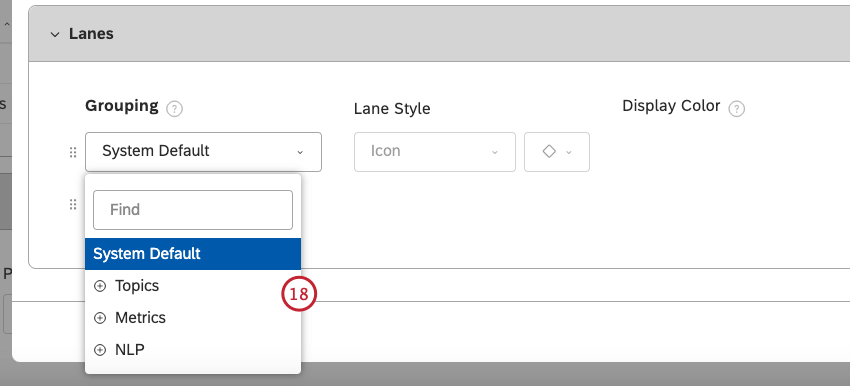Viewport: 850px width, 386px height.
Task: Expand Topics using its plus icon
Action: (100, 286)
